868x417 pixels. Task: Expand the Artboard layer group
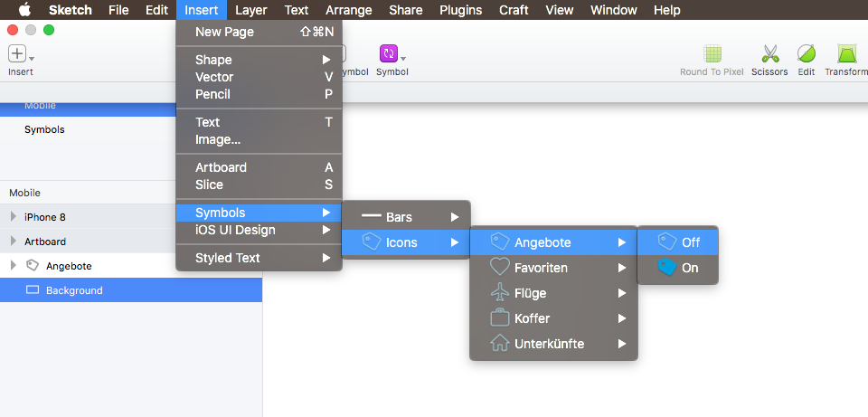pyautogui.click(x=14, y=242)
